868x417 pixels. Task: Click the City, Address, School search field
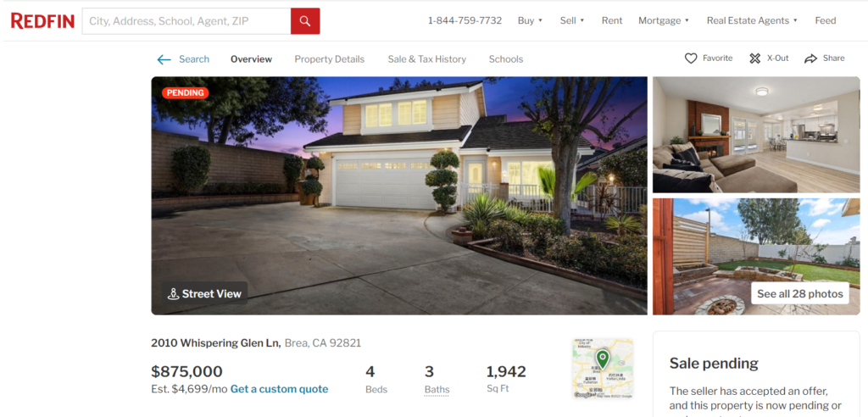186,21
